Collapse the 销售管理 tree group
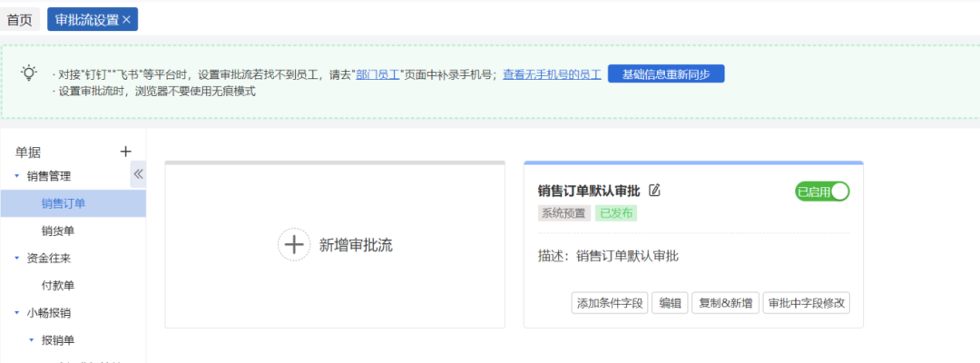980x363 pixels. click(x=16, y=176)
